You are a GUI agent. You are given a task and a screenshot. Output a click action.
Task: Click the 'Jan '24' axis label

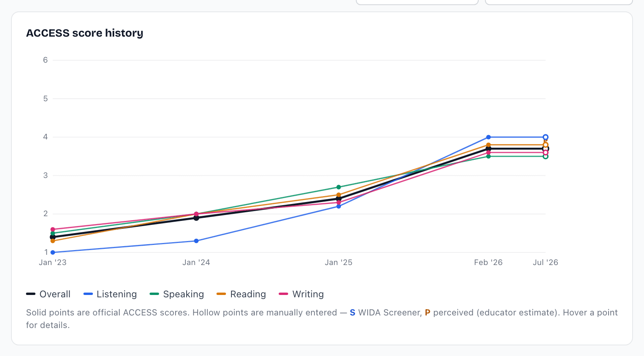[x=196, y=263]
